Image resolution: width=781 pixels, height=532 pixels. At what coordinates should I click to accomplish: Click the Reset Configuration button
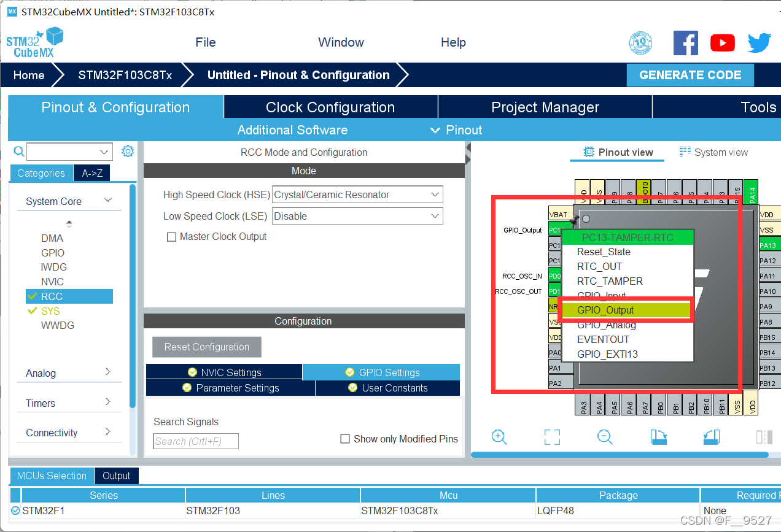[x=207, y=347]
